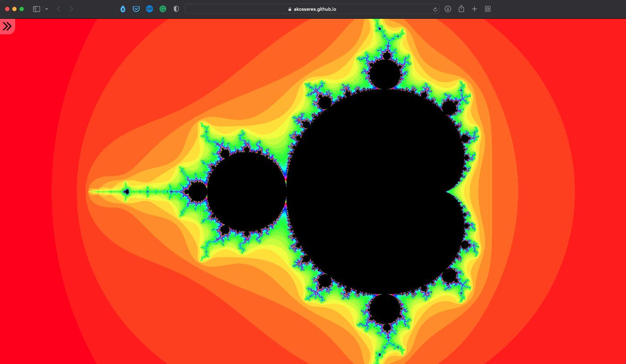Open the blue water drop extension
This screenshot has width=626, height=364.
(123, 9)
